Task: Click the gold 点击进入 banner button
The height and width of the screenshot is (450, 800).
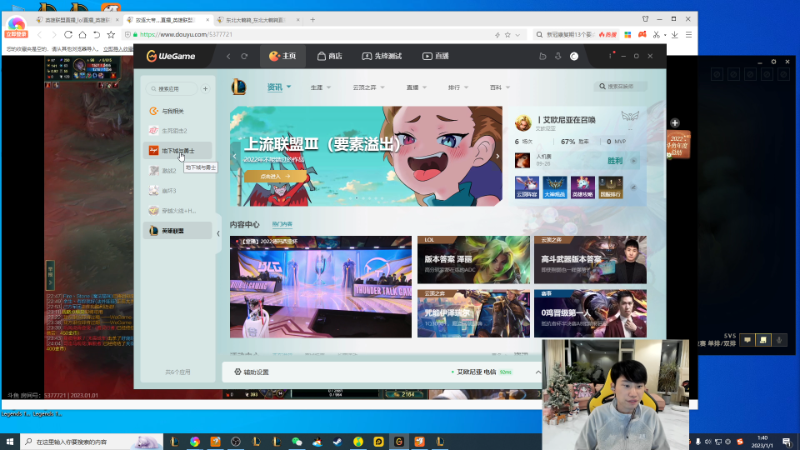Action: coord(276,176)
